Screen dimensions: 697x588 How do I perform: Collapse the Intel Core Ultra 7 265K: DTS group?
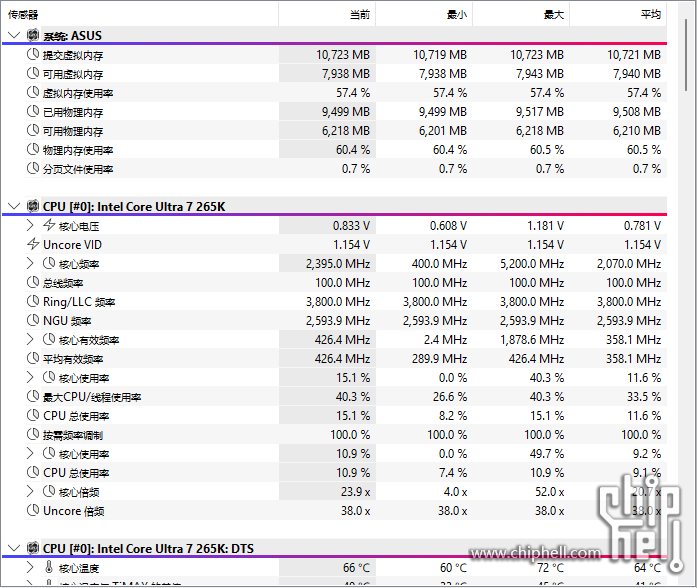click(14, 548)
